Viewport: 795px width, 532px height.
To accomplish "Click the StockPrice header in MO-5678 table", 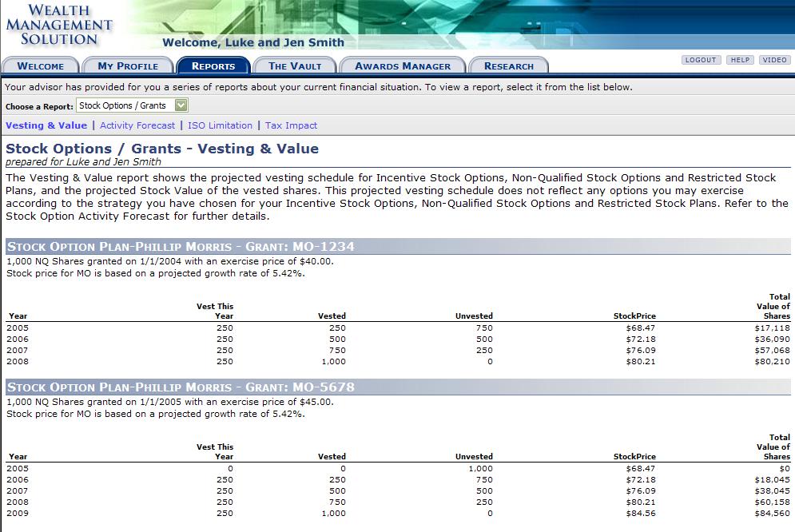I will pos(634,456).
